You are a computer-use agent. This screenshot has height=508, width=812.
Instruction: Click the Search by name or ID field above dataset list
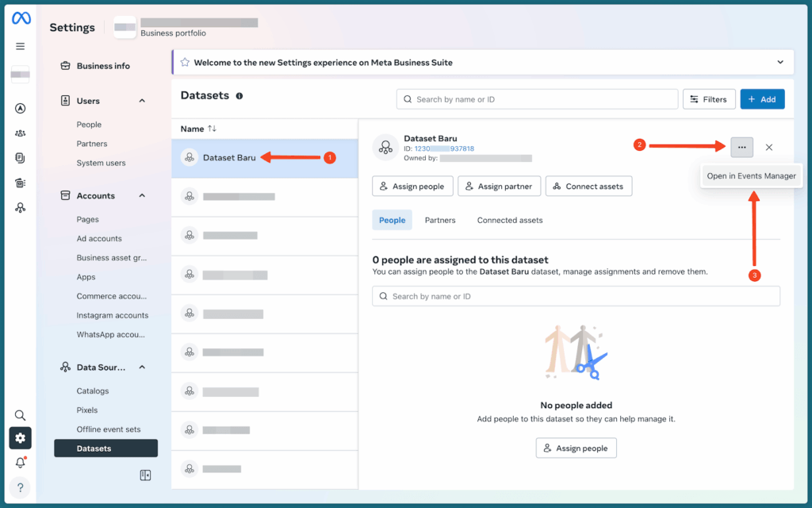point(537,99)
